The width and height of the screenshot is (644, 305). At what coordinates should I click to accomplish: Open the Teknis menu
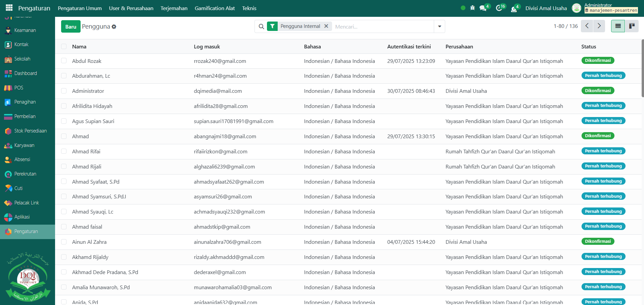[249, 8]
